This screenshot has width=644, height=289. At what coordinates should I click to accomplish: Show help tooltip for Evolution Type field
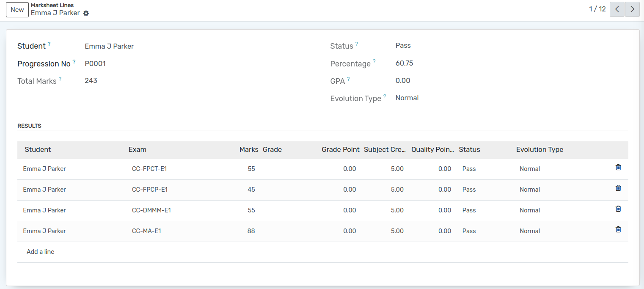385,96
